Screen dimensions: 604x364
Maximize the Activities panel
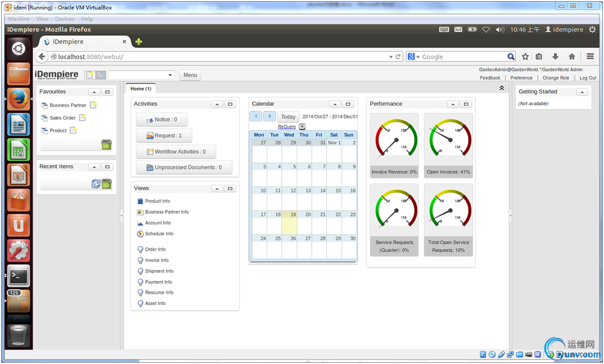point(231,104)
